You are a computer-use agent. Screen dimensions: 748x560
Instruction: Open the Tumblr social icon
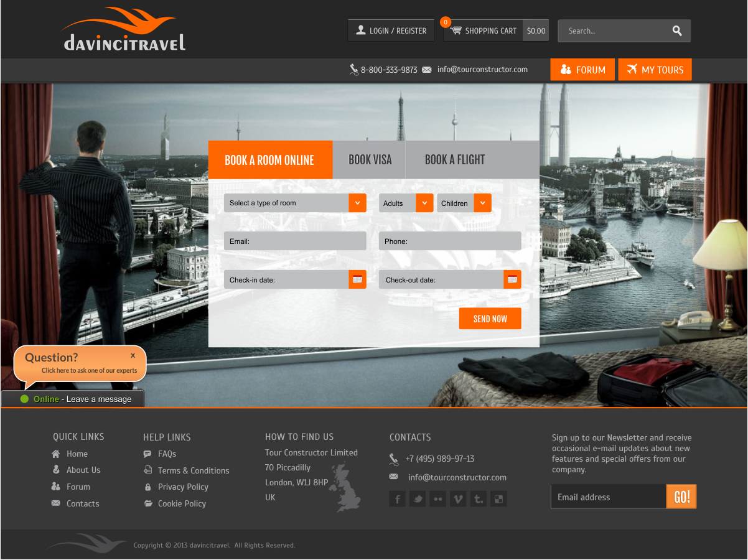coord(478,499)
